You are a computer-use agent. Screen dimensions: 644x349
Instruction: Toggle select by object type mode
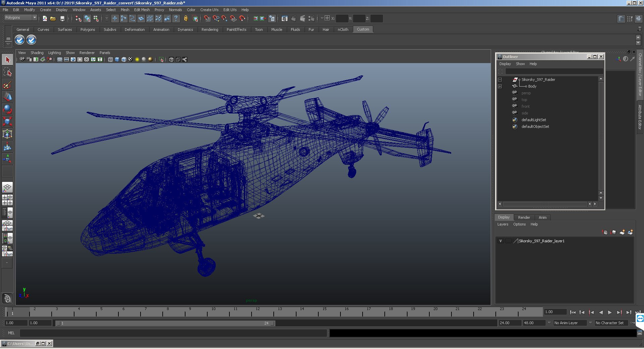[87, 18]
